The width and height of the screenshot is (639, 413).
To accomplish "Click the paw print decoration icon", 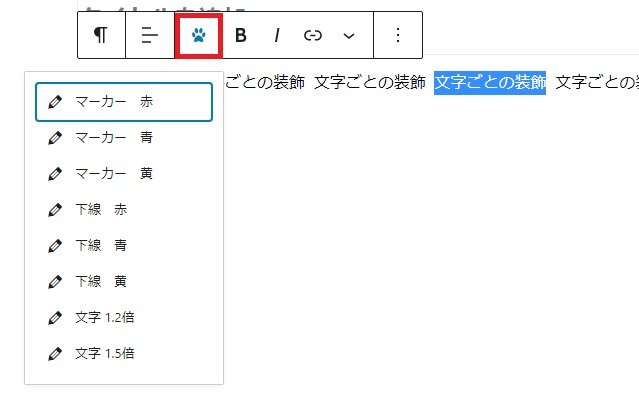I will point(198,35).
